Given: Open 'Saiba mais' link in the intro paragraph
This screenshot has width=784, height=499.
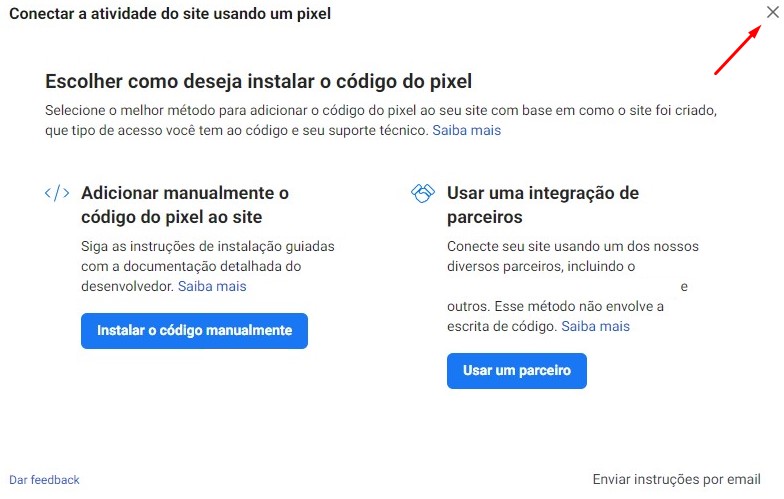Looking at the screenshot, I should 466,130.
